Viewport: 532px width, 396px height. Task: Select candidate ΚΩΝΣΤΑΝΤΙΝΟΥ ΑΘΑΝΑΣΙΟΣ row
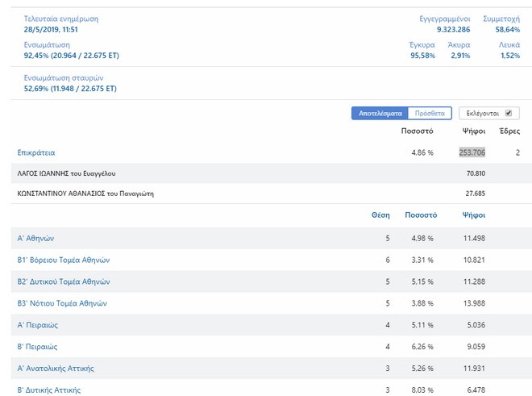(x=85, y=194)
